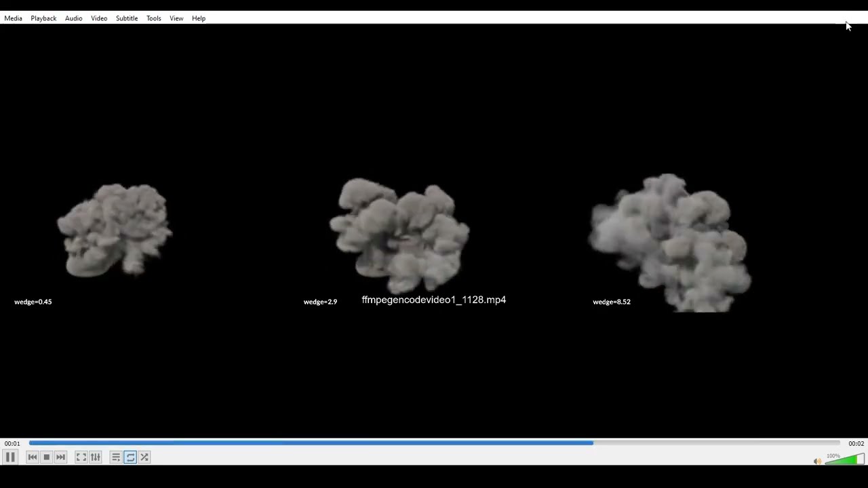Screen dimensions: 868x488
Task: Open the Playback menu
Action: coord(43,18)
